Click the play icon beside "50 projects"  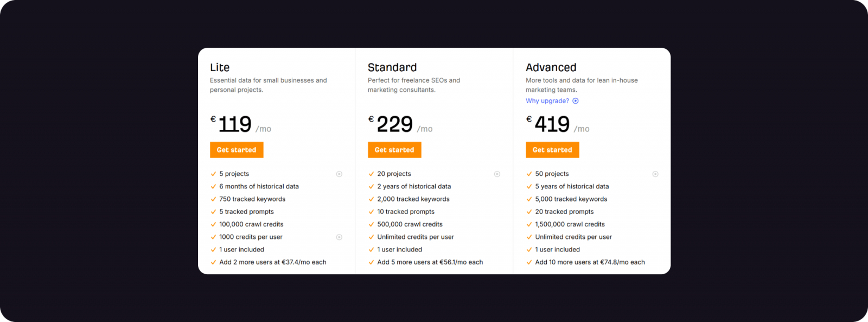click(655, 174)
